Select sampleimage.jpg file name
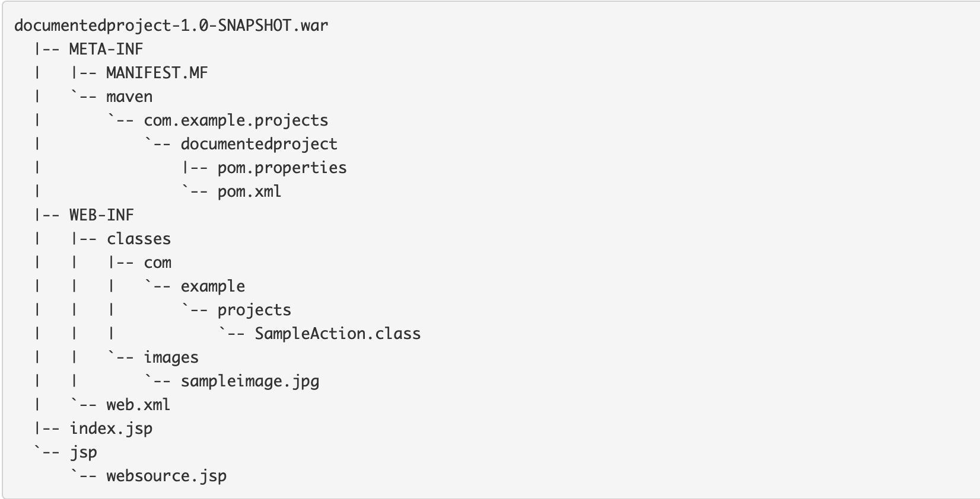 250,382
